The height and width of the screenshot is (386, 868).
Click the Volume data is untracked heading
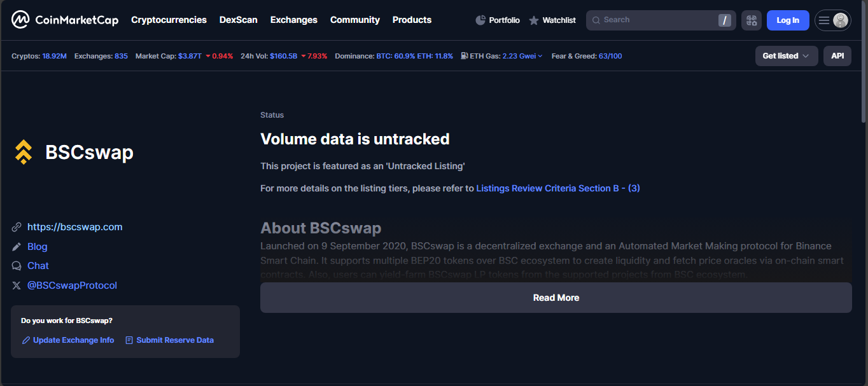tap(355, 139)
